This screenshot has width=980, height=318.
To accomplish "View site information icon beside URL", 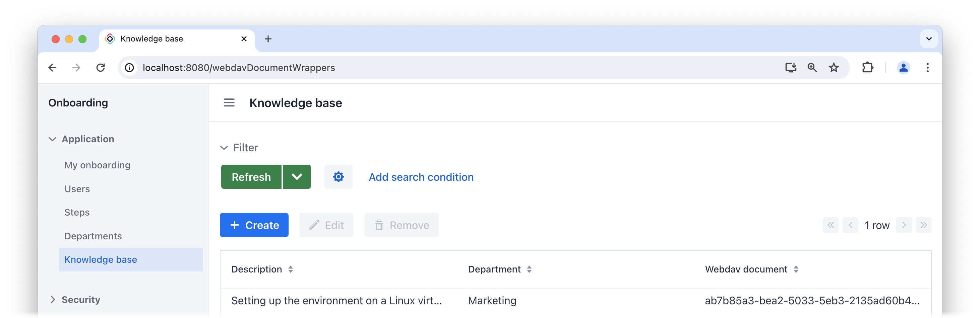I will tap(130, 68).
